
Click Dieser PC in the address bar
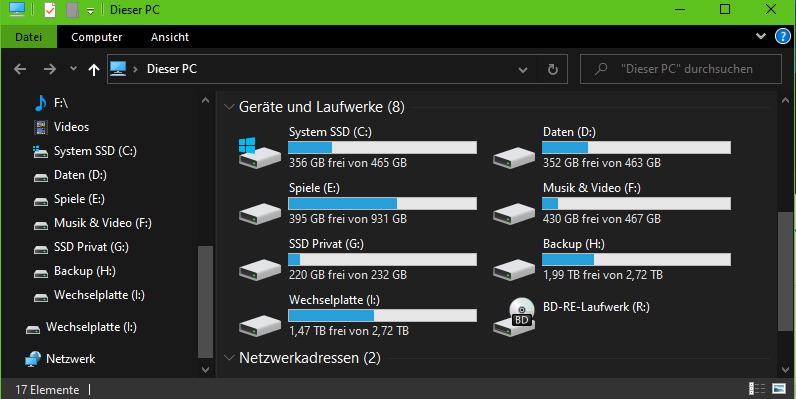172,69
